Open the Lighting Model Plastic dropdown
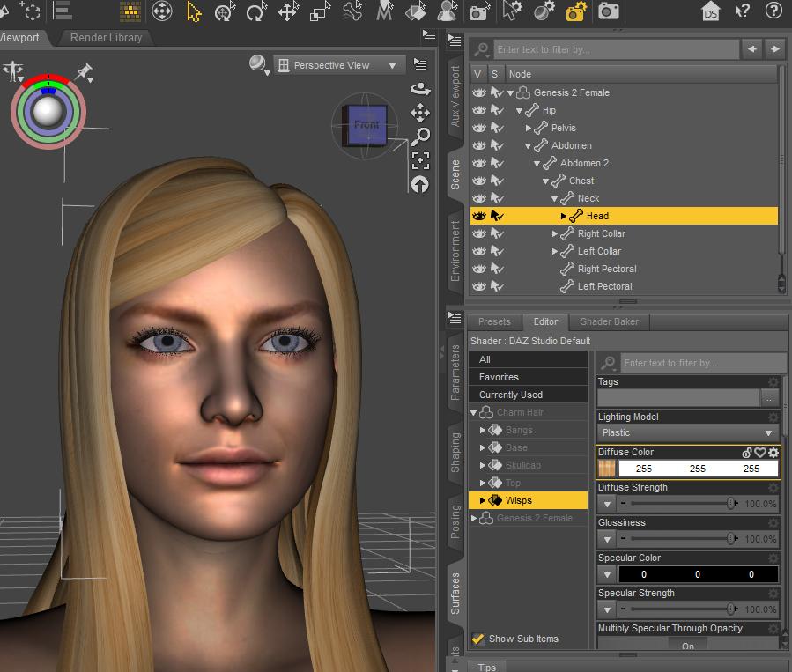The height and width of the screenshot is (672, 792). point(687,432)
